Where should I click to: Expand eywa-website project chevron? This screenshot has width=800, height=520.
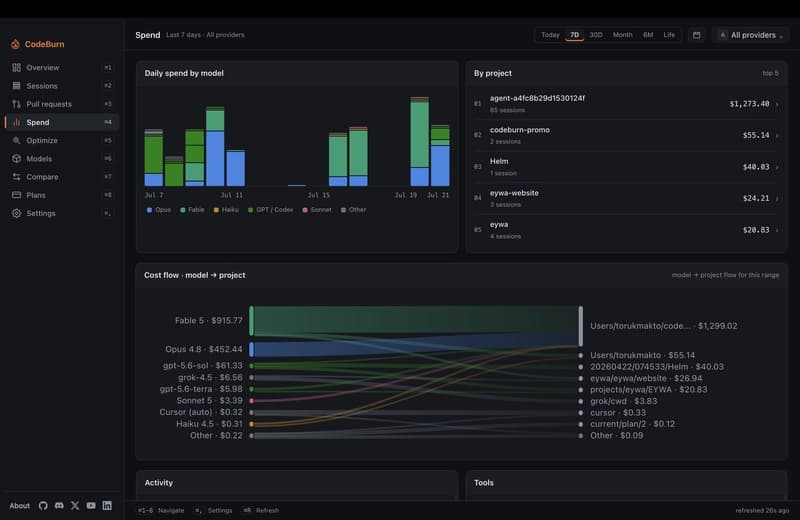777,199
